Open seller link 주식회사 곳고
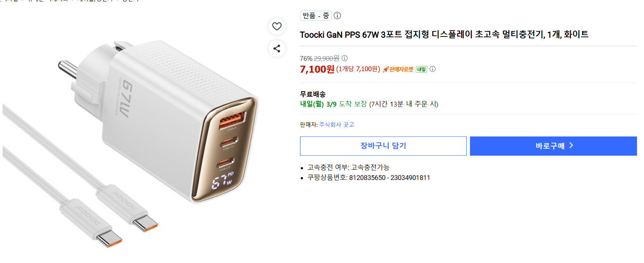 (337, 125)
